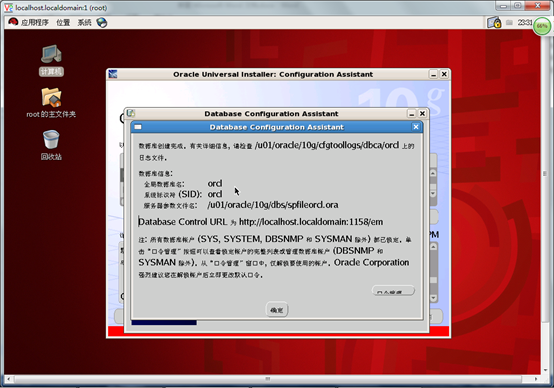554x388 pixels.
Task: Click the VNC viewer title bar icon
Action: tap(8, 7)
